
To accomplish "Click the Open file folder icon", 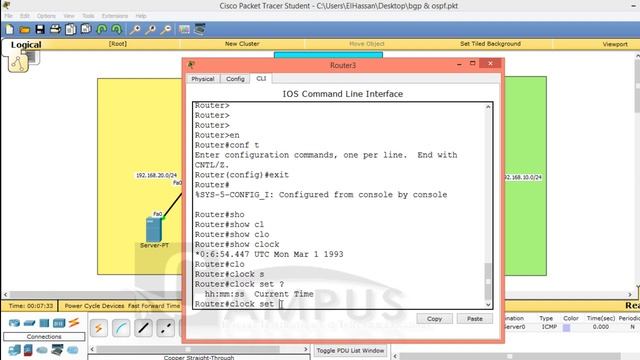I will pos(24,30).
